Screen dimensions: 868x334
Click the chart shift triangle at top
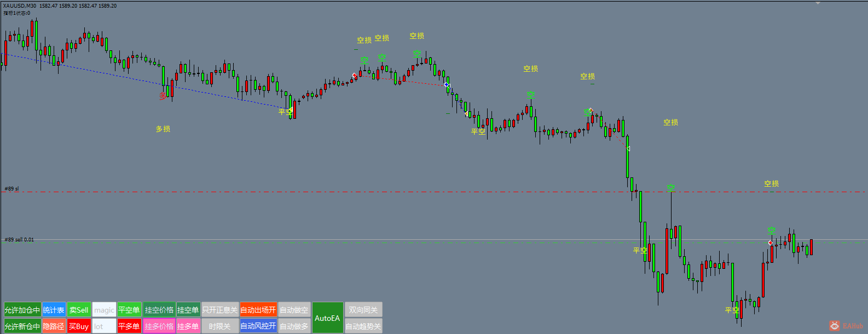tap(818, 3)
